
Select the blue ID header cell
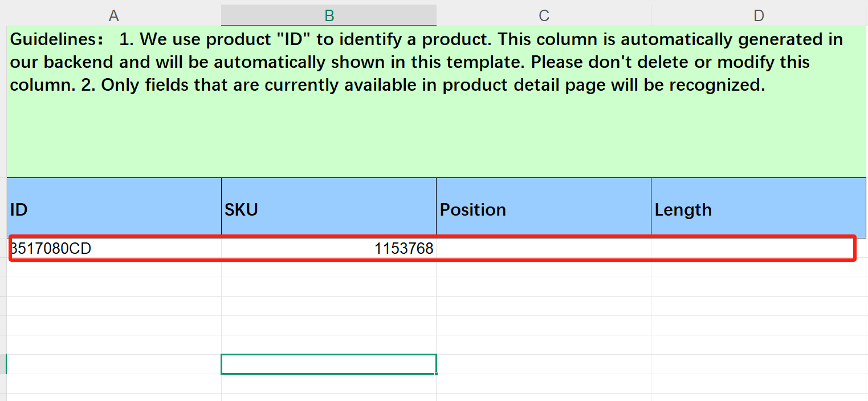[114, 208]
